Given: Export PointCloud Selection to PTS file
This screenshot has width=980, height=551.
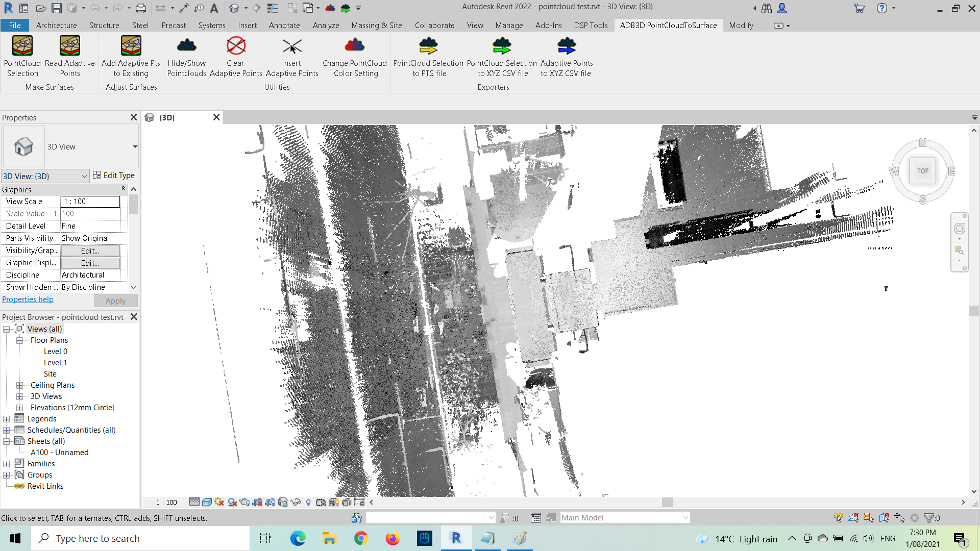Looking at the screenshot, I should click(428, 56).
